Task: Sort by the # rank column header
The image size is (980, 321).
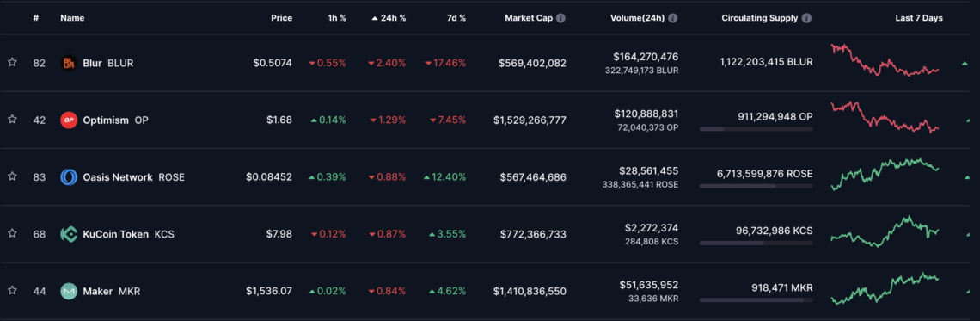Action: (35, 18)
